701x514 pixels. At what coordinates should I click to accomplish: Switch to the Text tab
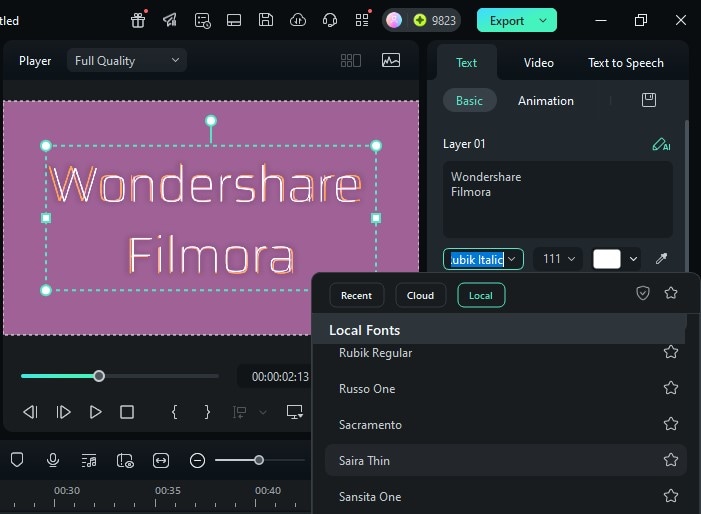coord(466,63)
